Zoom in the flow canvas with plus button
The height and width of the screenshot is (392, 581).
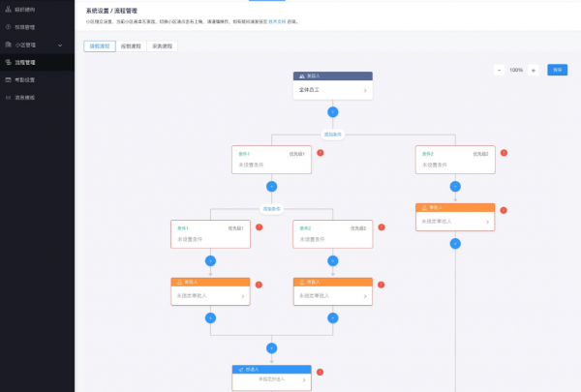534,70
